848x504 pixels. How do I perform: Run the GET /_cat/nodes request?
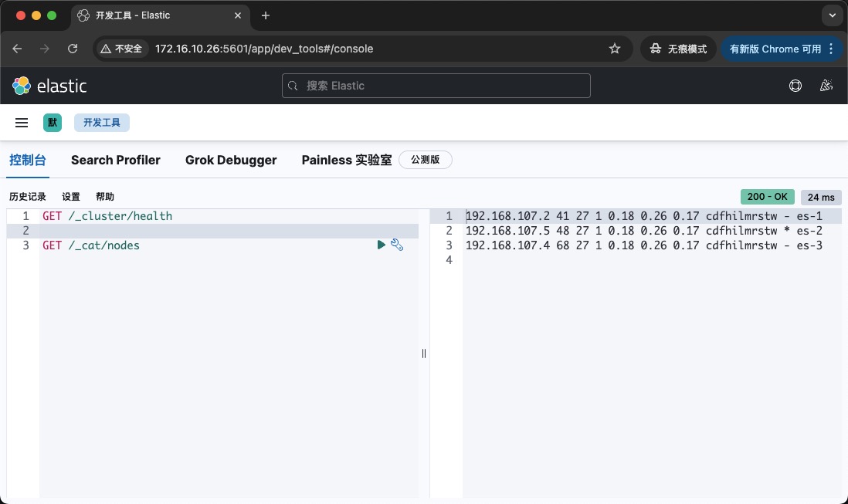click(x=381, y=245)
